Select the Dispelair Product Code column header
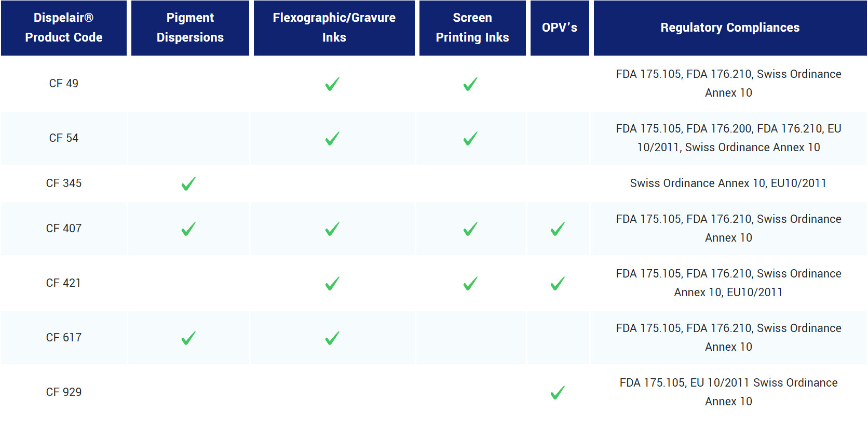The width and height of the screenshot is (868, 437). [64, 28]
